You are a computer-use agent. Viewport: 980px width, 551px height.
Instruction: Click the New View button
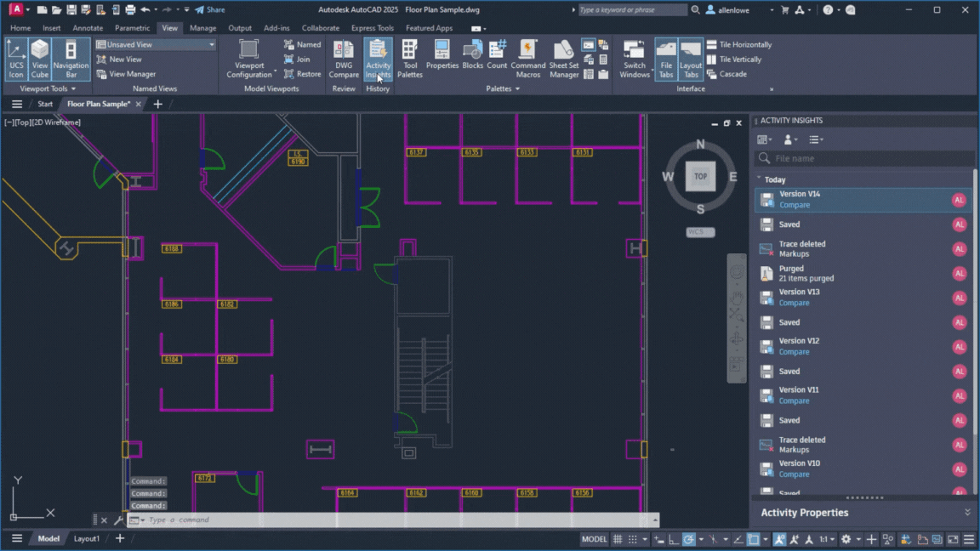[119, 60]
